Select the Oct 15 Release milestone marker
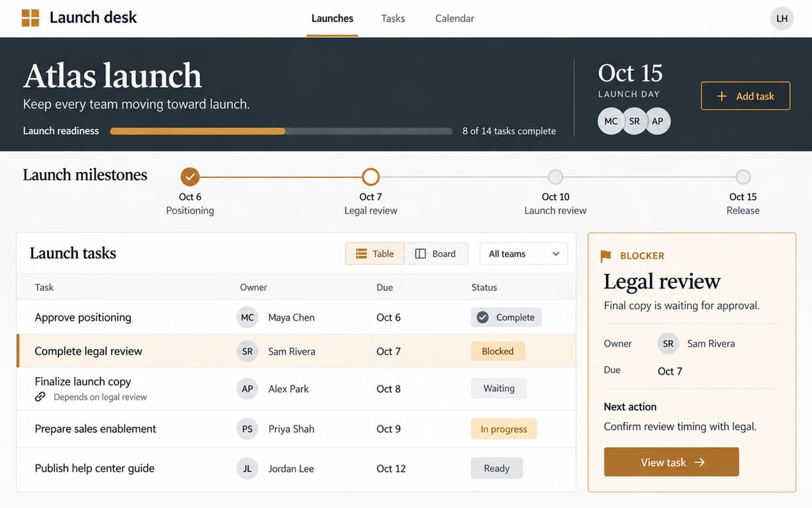The width and height of the screenshot is (812, 508). coord(743,177)
